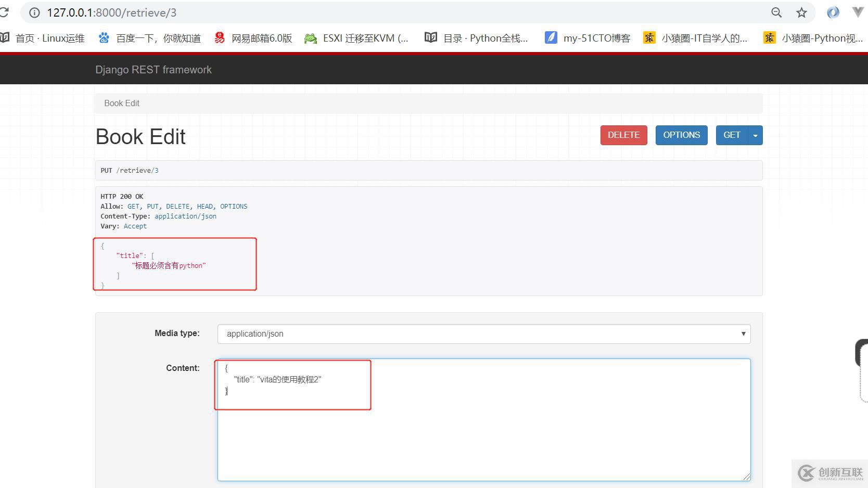Open the 小猿圈-Python视 bookmark
The width and height of the screenshot is (868, 488).
813,38
